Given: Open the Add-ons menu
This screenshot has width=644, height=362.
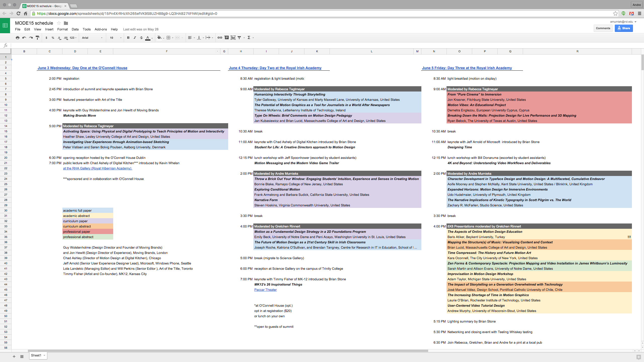Looking at the screenshot, I should coord(101,29).
